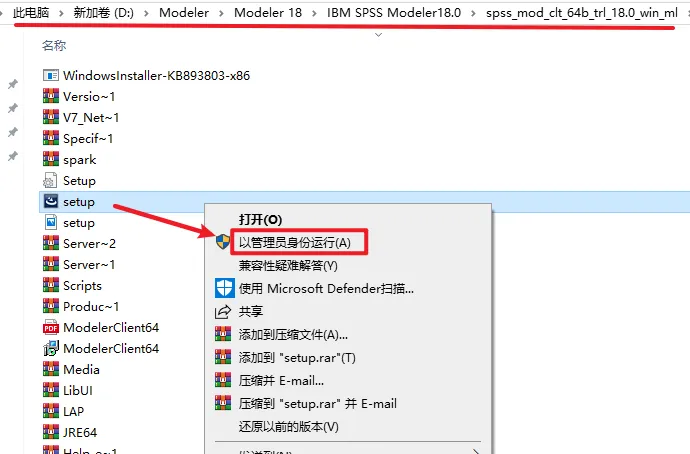
Task: Click the Microsoft Defender shield icon
Action: click(224, 288)
